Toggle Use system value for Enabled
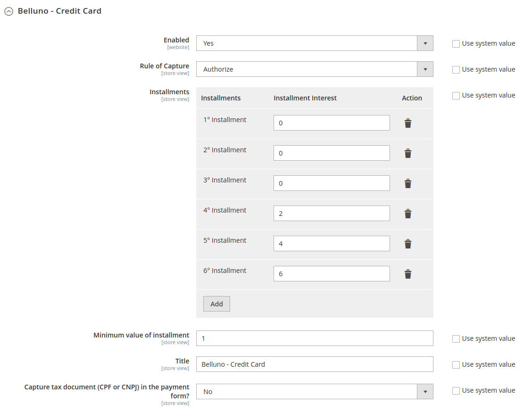 (x=456, y=44)
